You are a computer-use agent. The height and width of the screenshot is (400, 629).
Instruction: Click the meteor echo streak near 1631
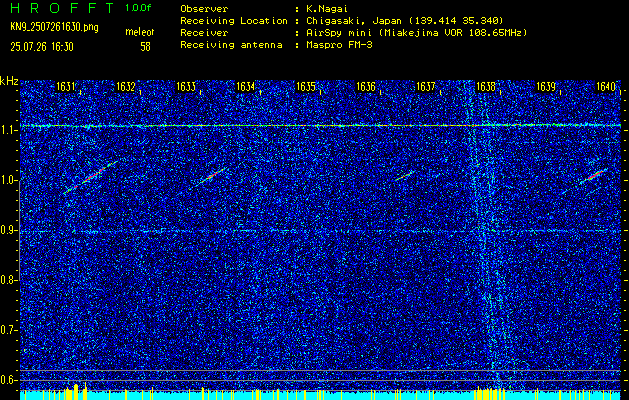[91, 177]
